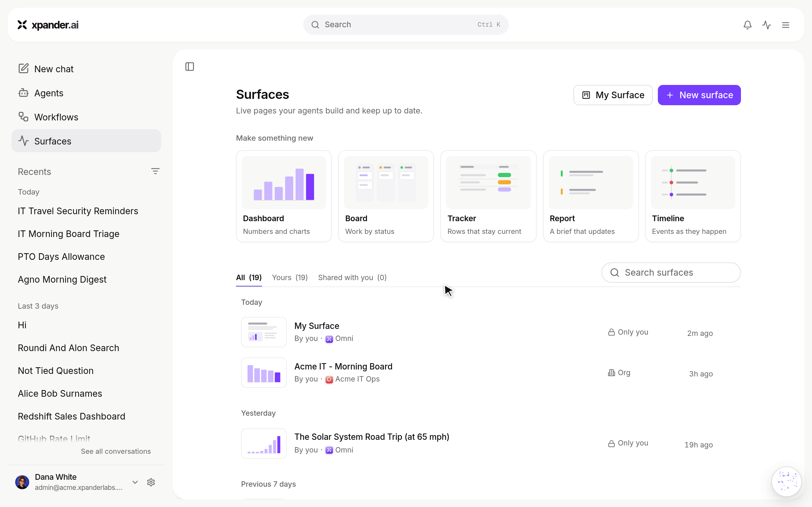Click the Recents filter icon

coord(155,171)
